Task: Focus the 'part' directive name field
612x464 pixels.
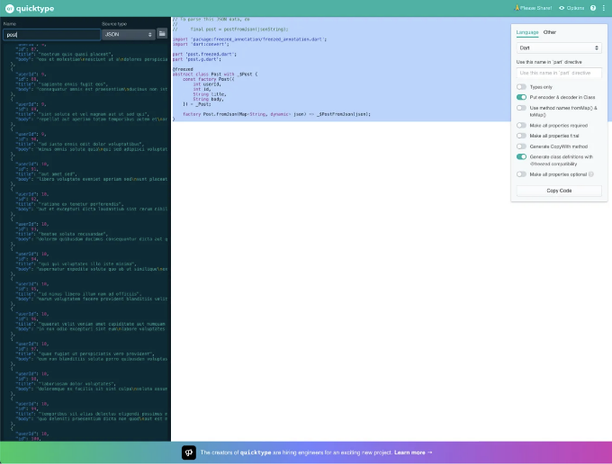Action: coord(559,73)
